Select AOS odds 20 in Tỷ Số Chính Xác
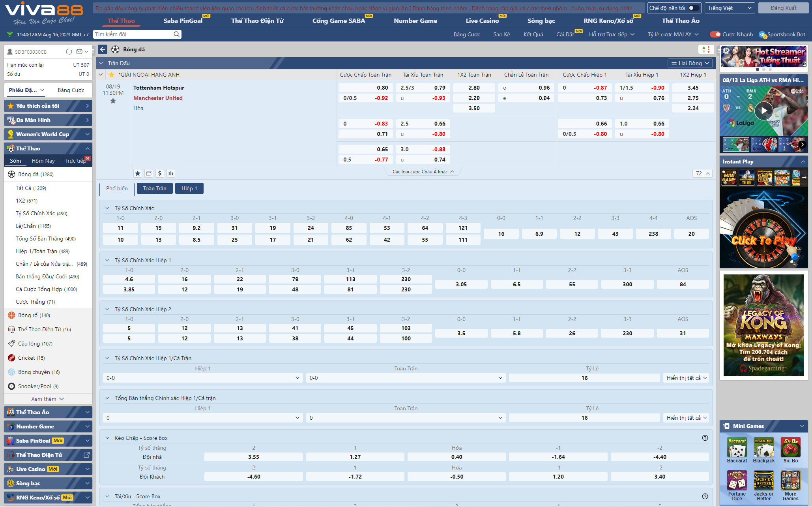This screenshot has height=507, width=812. pyautogui.click(x=691, y=234)
